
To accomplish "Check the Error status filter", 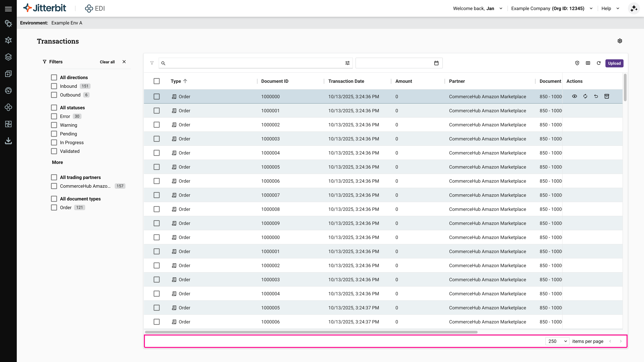I will pyautogui.click(x=54, y=116).
